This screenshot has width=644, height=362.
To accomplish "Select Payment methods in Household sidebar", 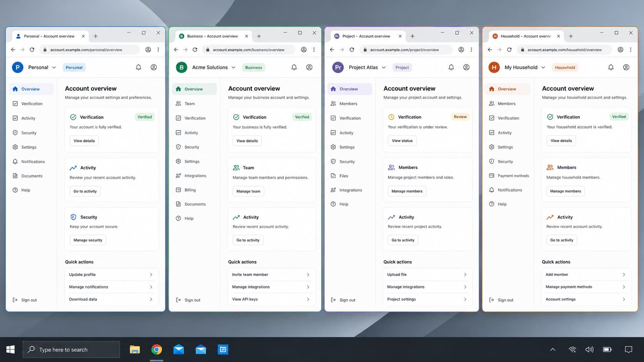I will (x=508, y=176).
